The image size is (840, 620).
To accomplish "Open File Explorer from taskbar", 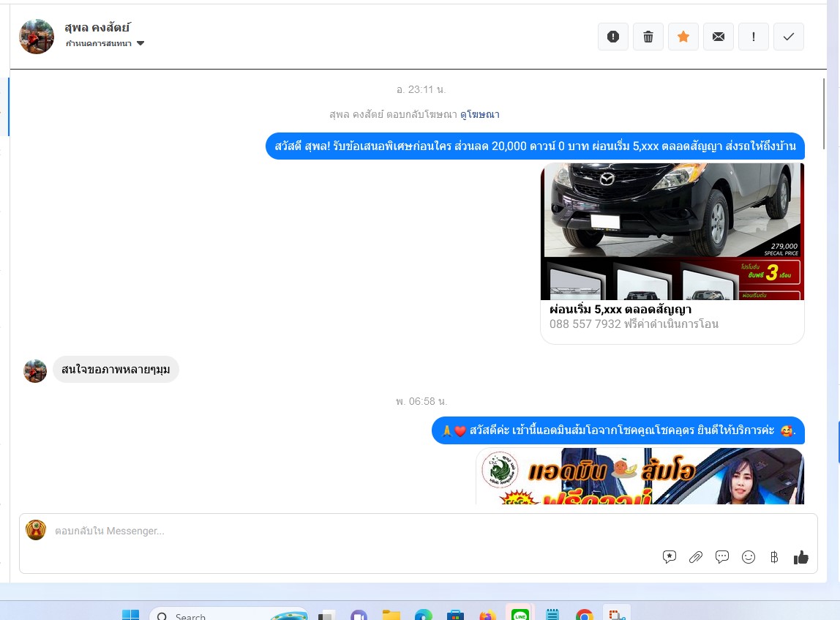I will (x=391, y=615).
